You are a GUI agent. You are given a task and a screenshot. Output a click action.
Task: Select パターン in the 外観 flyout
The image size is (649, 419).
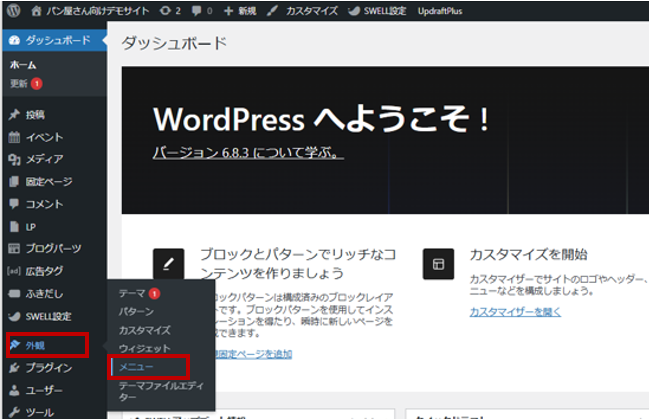coord(136,311)
